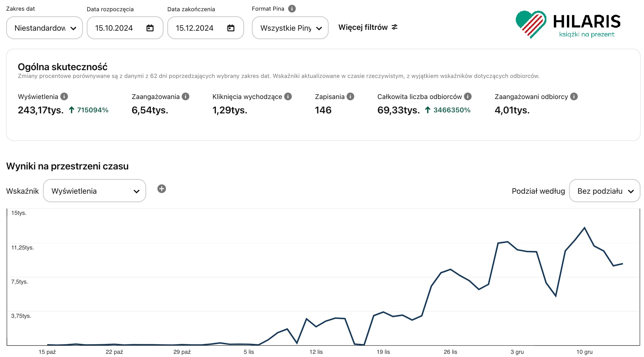
Task: Expand the Zakres dat Niestandardowy dropdown
Action: coord(45,28)
